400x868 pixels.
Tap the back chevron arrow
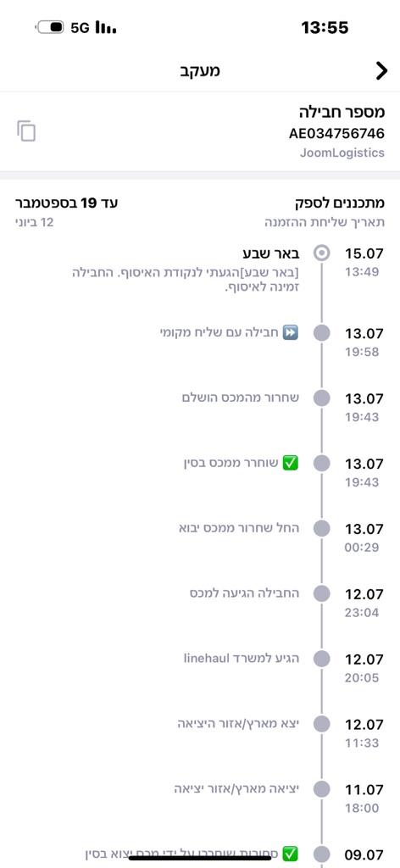tap(381, 71)
